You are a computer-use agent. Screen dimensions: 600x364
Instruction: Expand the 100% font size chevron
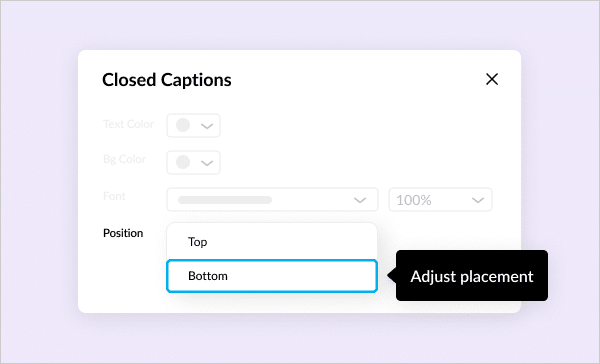pos(478,200)
